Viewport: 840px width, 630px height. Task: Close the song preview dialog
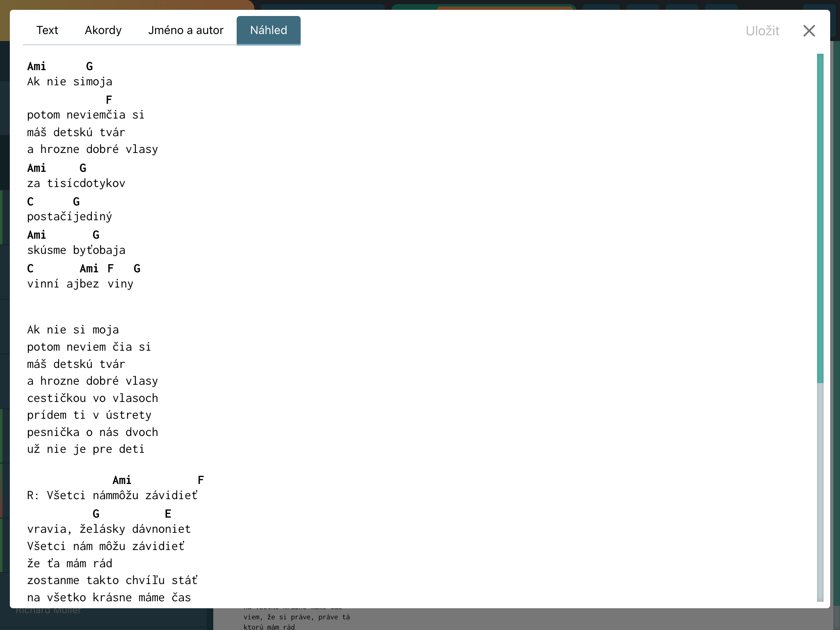pos(809,31)
